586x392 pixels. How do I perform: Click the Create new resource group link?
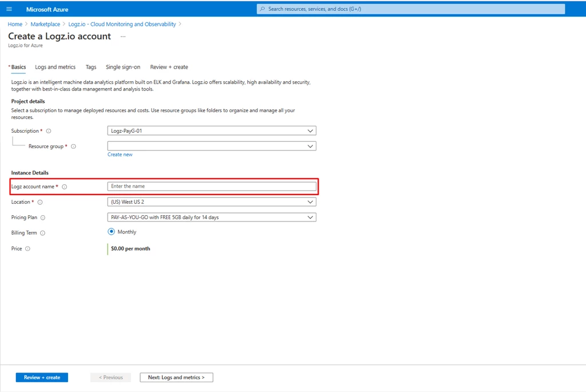[x=120, y=155]
